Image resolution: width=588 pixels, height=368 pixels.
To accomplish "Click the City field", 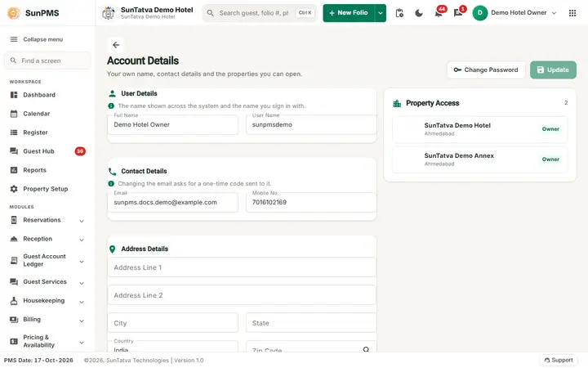I will [x=173, y=323].
